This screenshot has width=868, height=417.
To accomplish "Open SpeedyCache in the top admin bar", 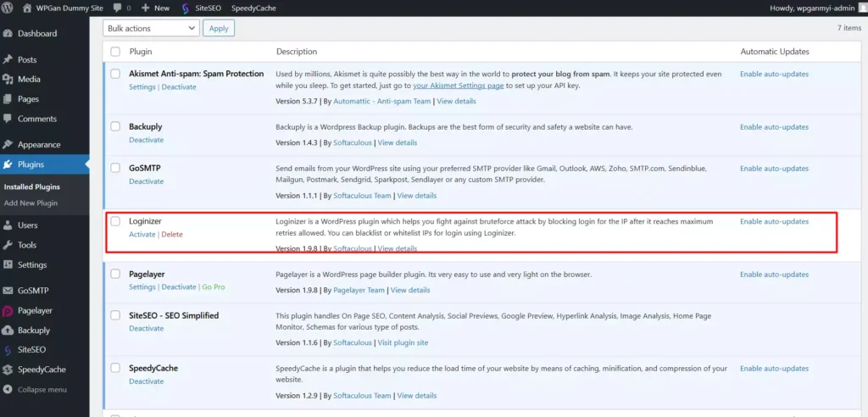I will (x=253, y=8).
